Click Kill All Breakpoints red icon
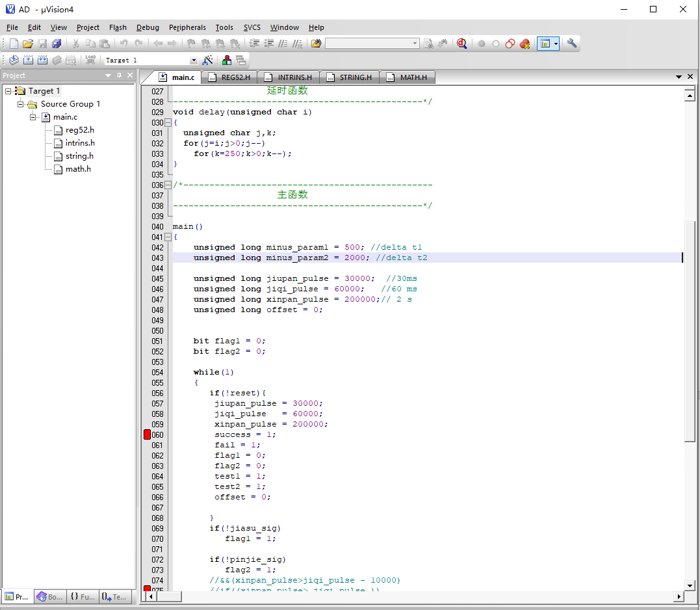Viewport: 700px width, 610px height. (525, 44)
